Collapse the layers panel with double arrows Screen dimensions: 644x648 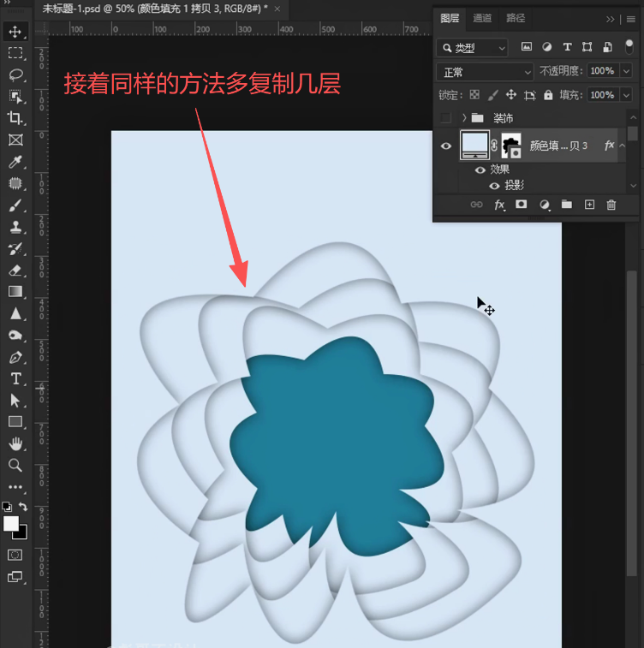pos(610,19)
